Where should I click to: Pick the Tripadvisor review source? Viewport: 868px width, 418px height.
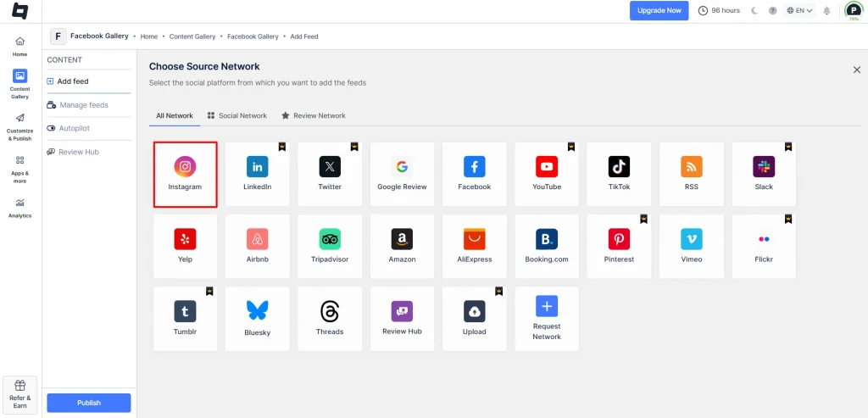(330, 246)
